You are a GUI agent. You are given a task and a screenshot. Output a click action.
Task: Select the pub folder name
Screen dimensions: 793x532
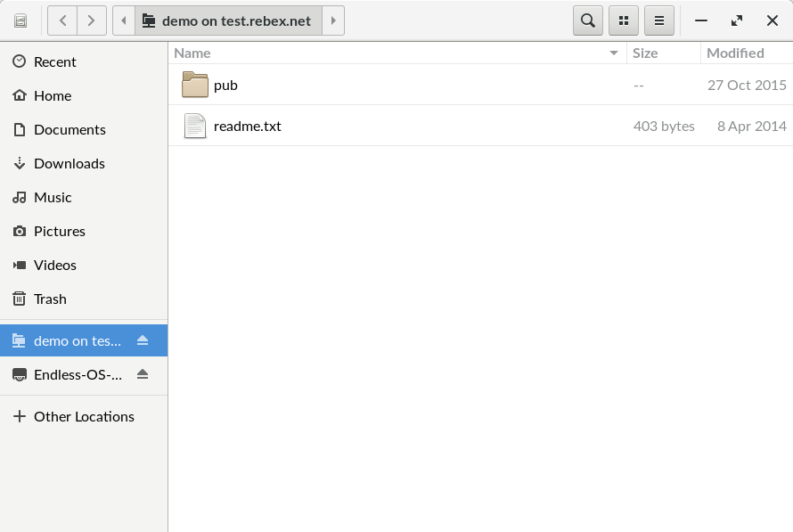click(225, 85)
